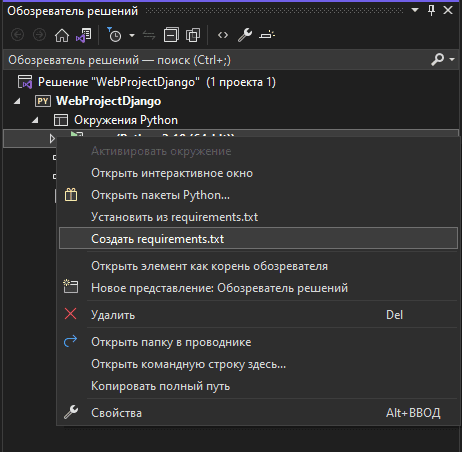Screen dimensions: 462x452
Task: Click the Home icon in Solution Explorer toolbar
Action: pyautogui.click(x=62, y=35)
